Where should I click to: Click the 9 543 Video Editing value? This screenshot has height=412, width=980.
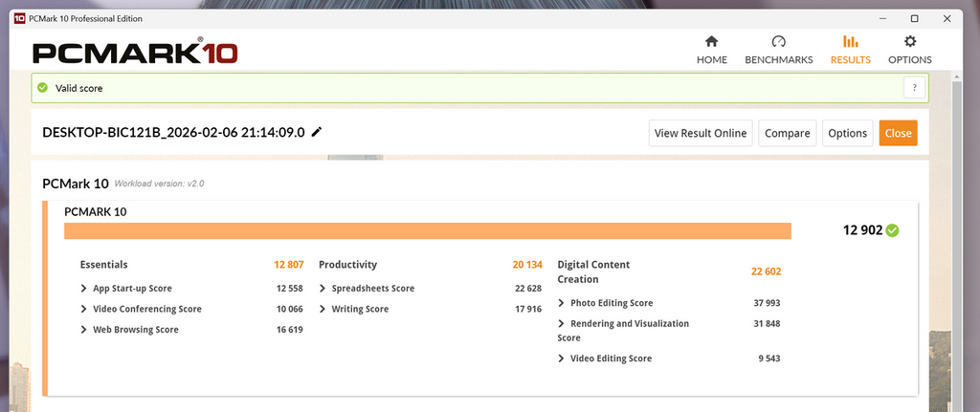tap(768, 358)
